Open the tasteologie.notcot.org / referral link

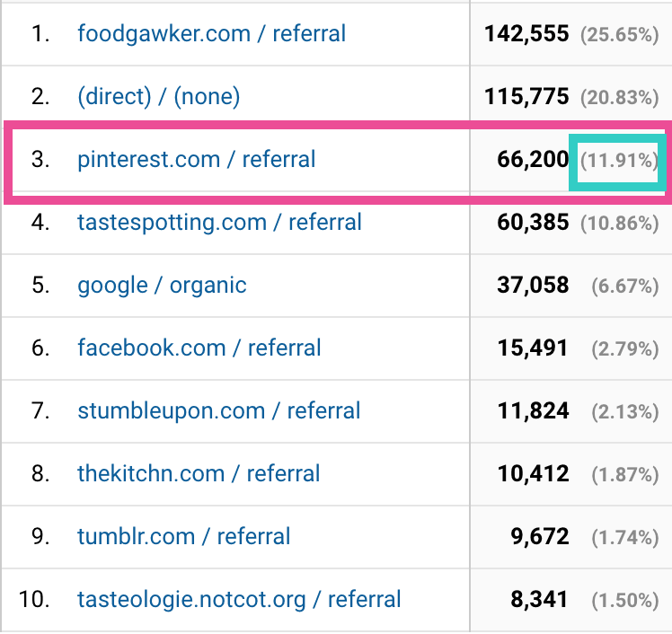pos(239,599)
